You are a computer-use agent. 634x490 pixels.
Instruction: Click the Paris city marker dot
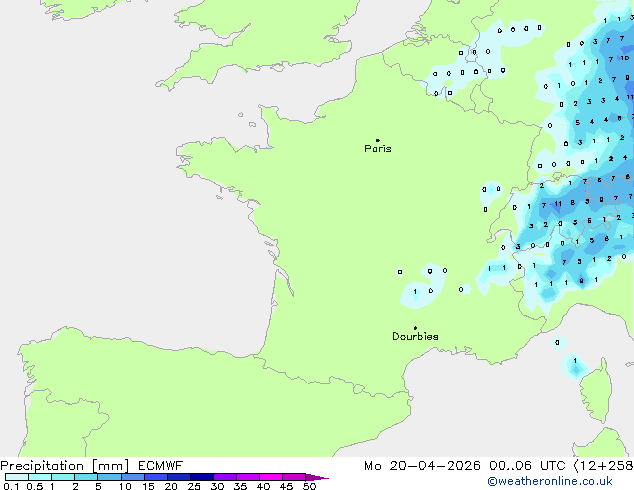377,141
